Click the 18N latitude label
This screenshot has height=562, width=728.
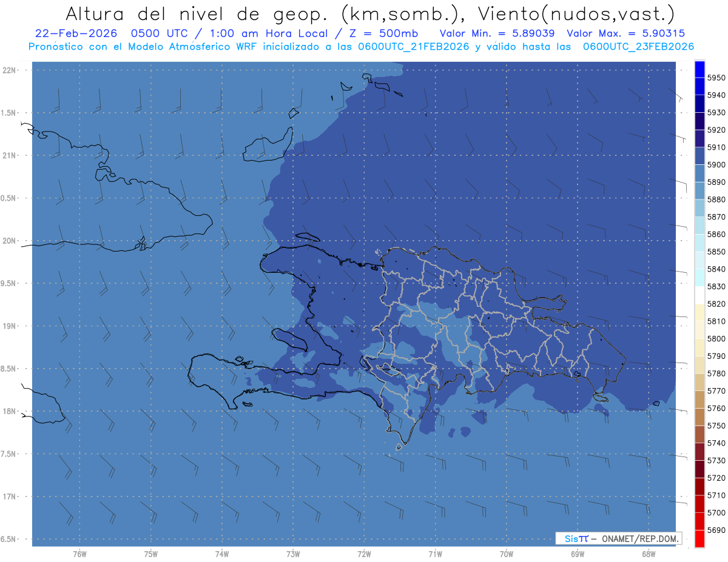[x=8, y=411]
